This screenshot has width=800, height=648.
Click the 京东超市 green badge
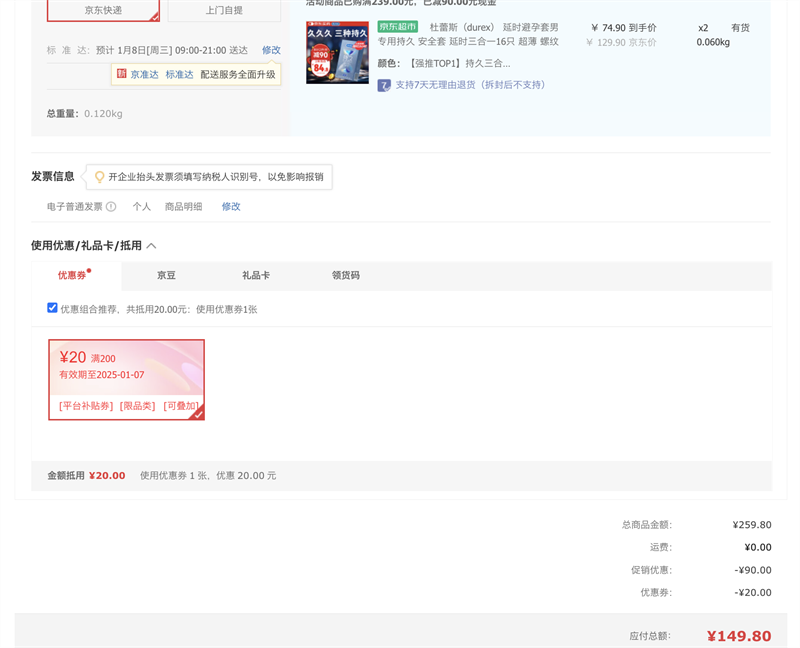(398, 27)
